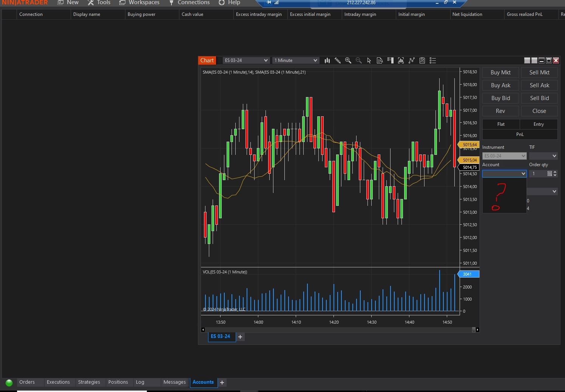Open the Account dropdown
Image resolution: width=565 pixels, height=392 pixels.
(504, 174)
